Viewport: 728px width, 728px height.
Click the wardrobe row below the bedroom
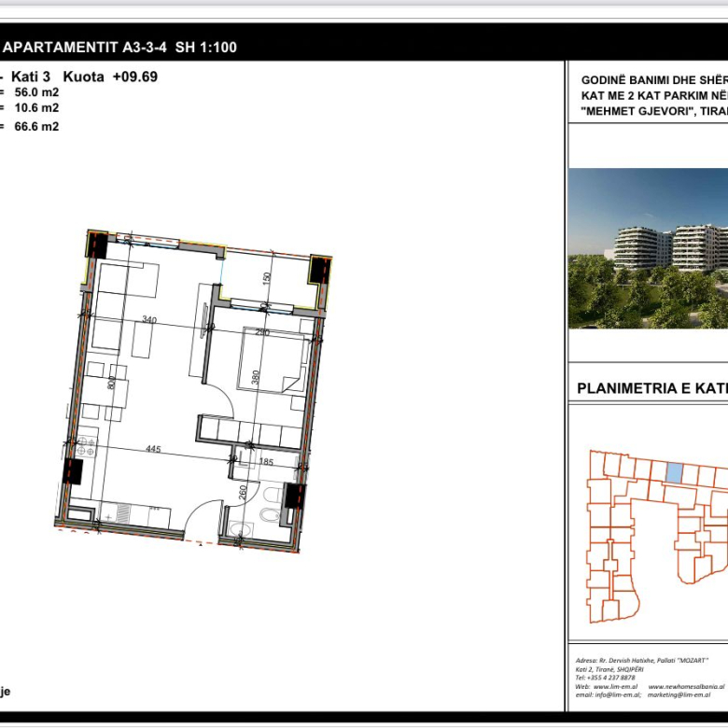(252, 430)
